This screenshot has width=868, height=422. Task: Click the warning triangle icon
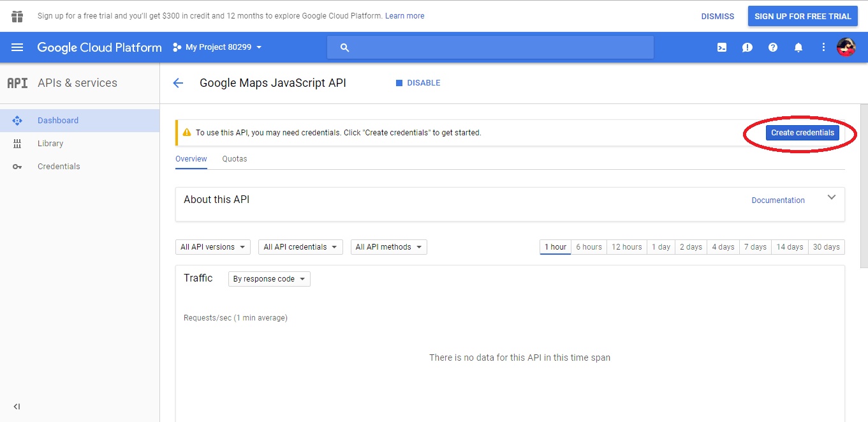(x=187, y=133)
